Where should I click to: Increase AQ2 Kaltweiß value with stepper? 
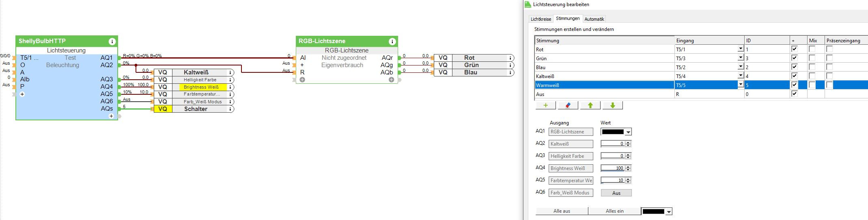point(628,142)
